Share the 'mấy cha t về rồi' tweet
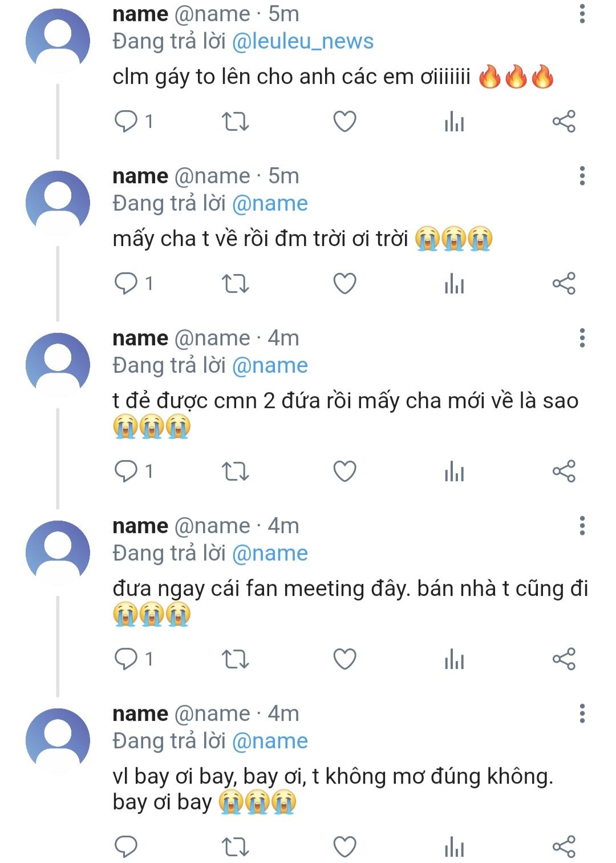 (x=564, y=284)
